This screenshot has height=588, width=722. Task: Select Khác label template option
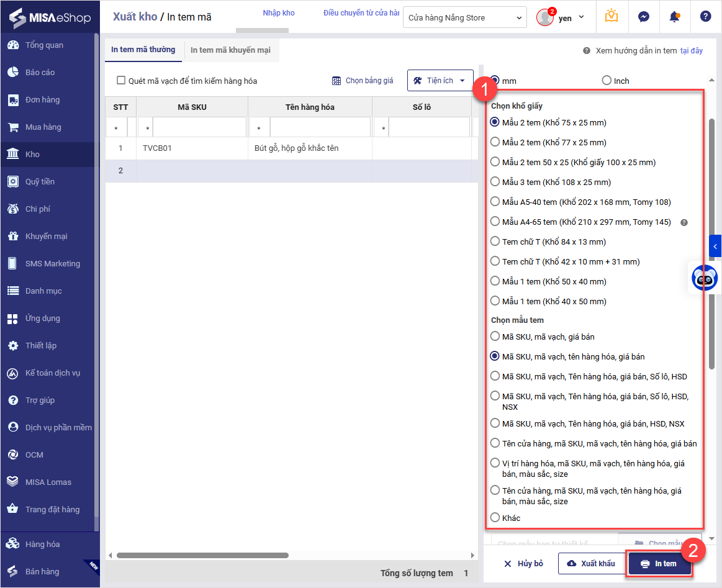point(495,517)
